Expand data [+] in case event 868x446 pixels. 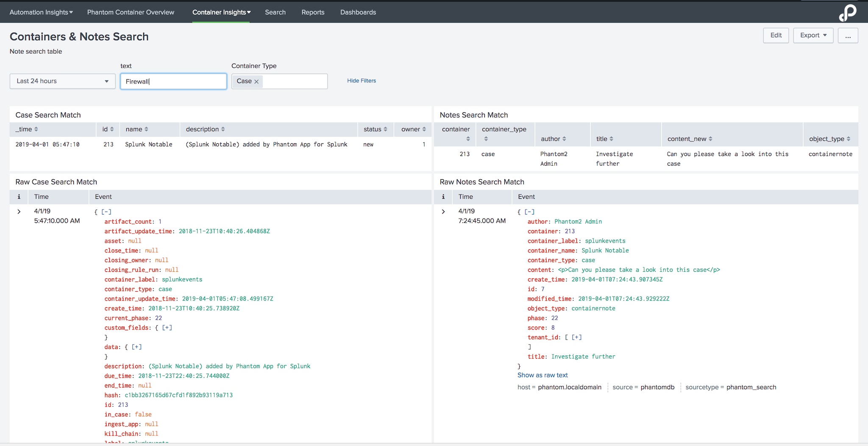pyautogui.click(x=136, y=347)
